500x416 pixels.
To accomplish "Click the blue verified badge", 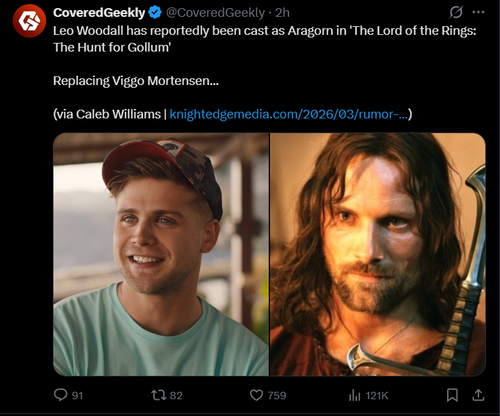I will tap(155, 13).
